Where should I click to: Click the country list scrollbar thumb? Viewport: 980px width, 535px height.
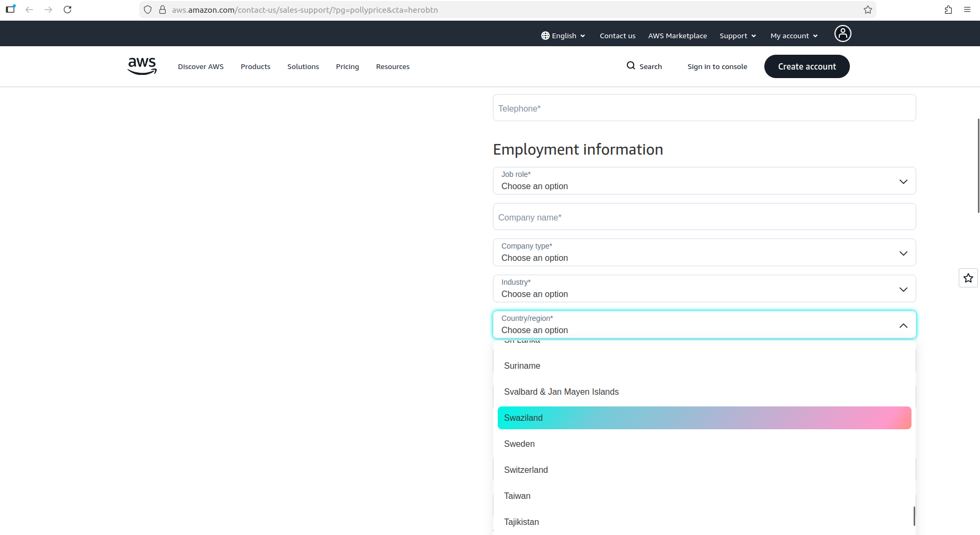pyautogui.click(x=914, y=515)
